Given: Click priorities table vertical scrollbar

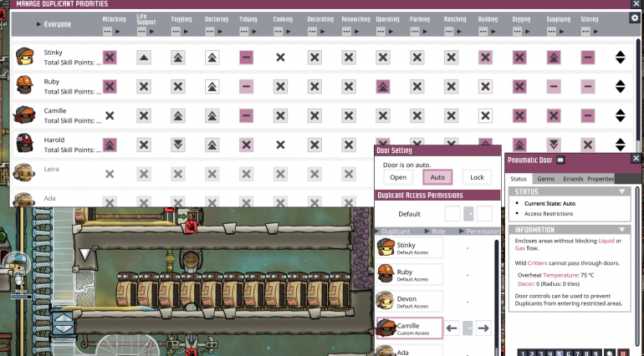Looking at the screenshot, I should click(638, 94).
